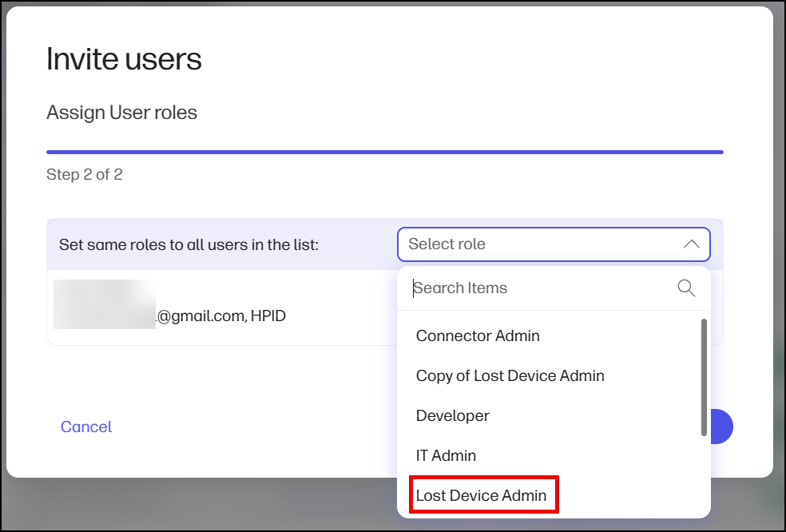Pick the Developer role option
Screen dimensions: 786x532
(453, 415)
